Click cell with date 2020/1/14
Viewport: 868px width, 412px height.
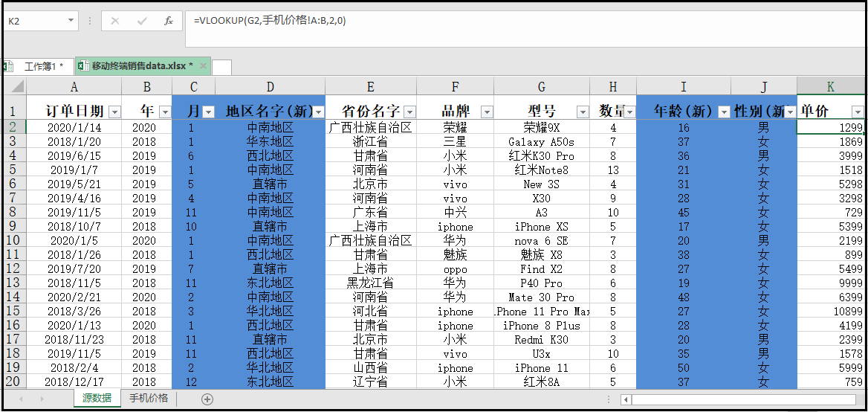coord(74,128)
